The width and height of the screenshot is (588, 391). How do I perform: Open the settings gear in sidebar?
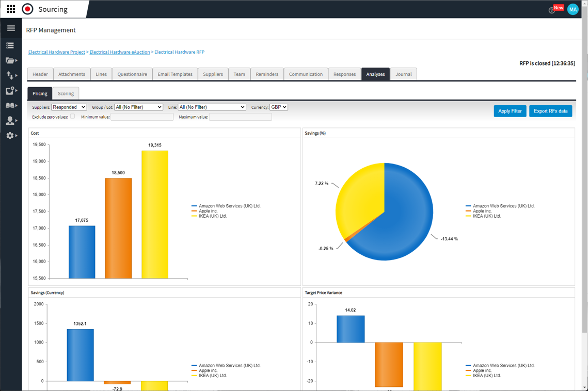(10, 136)
